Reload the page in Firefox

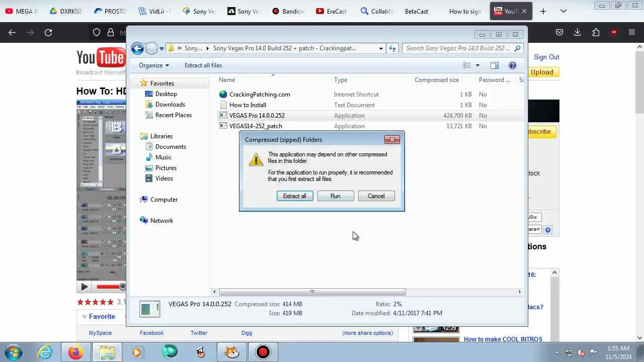48,32
